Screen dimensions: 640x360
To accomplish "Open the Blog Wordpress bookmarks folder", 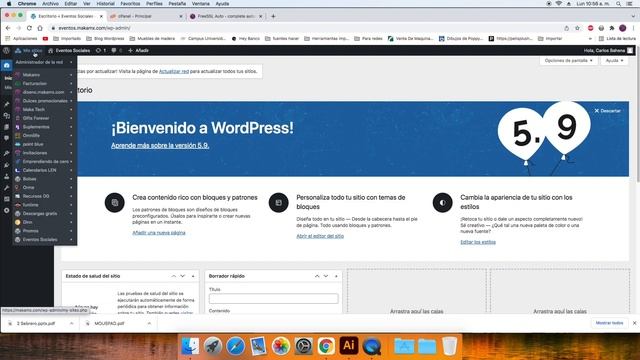I will click(x=105, y=38).
